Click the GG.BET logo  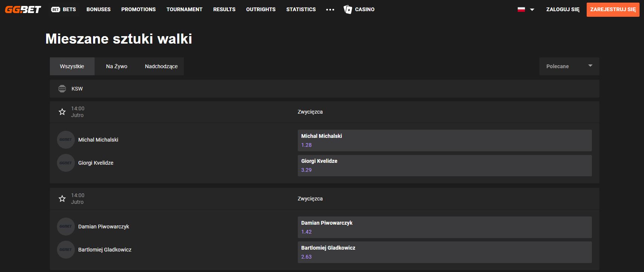[23, 9]
